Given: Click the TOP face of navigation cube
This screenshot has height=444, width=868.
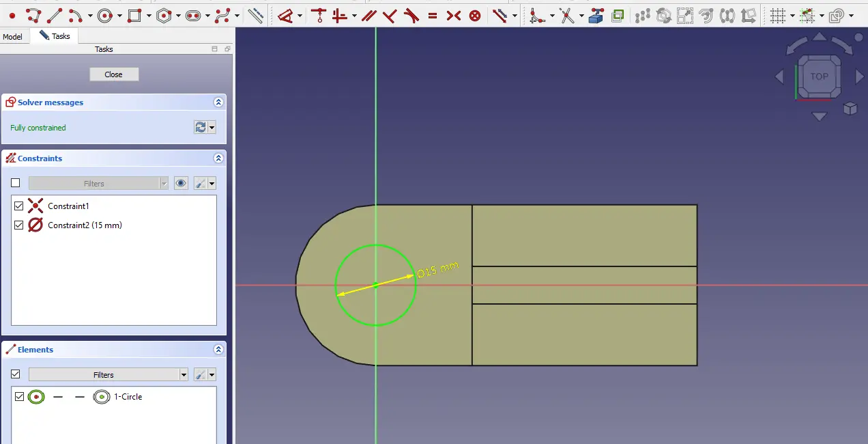Looking at the screenshot, I should [819, 77].
